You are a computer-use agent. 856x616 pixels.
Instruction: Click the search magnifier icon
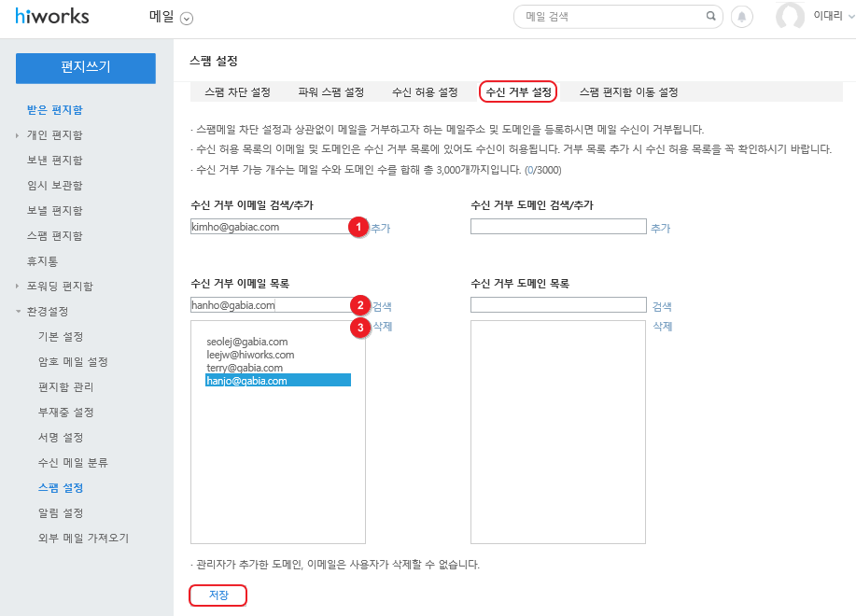coord(710,17)
